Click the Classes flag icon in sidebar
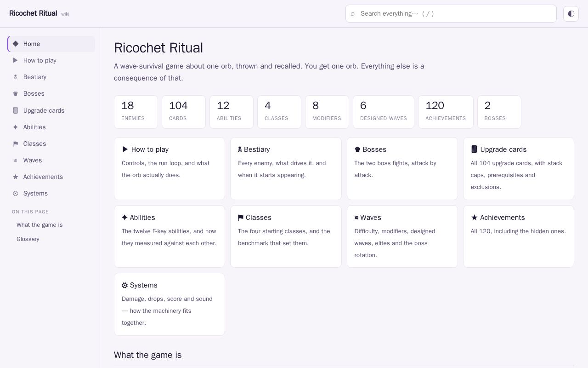 [16, 144]
